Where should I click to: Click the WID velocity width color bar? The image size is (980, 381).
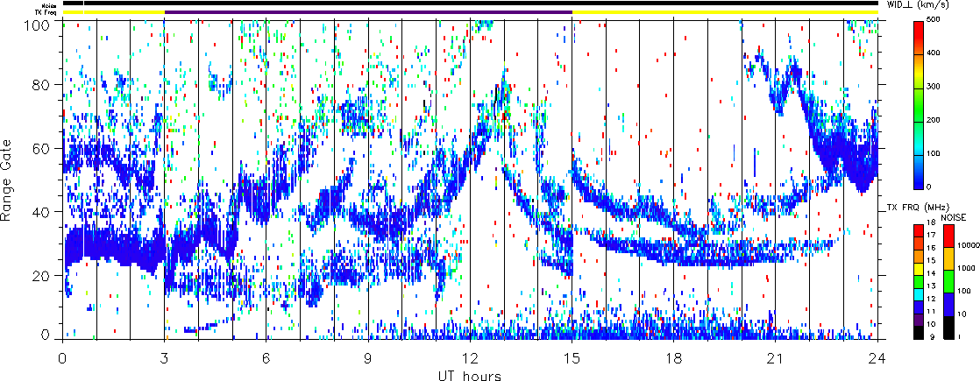[919, 105]
